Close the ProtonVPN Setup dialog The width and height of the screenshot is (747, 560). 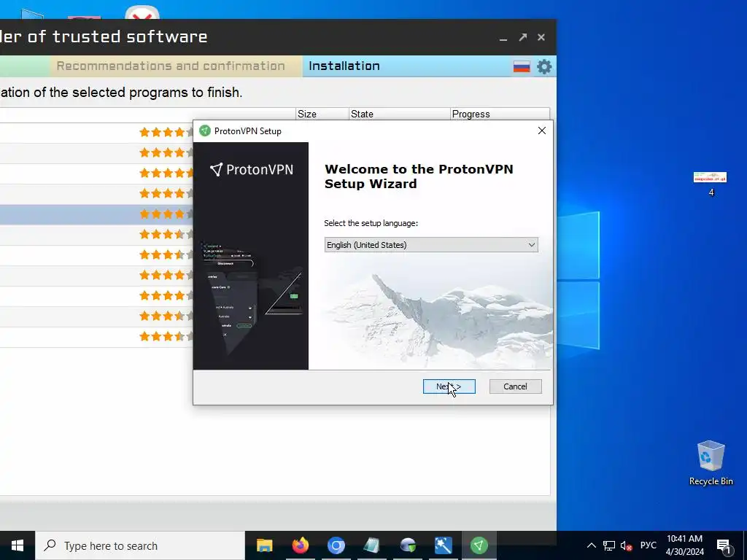coord(542,131)
